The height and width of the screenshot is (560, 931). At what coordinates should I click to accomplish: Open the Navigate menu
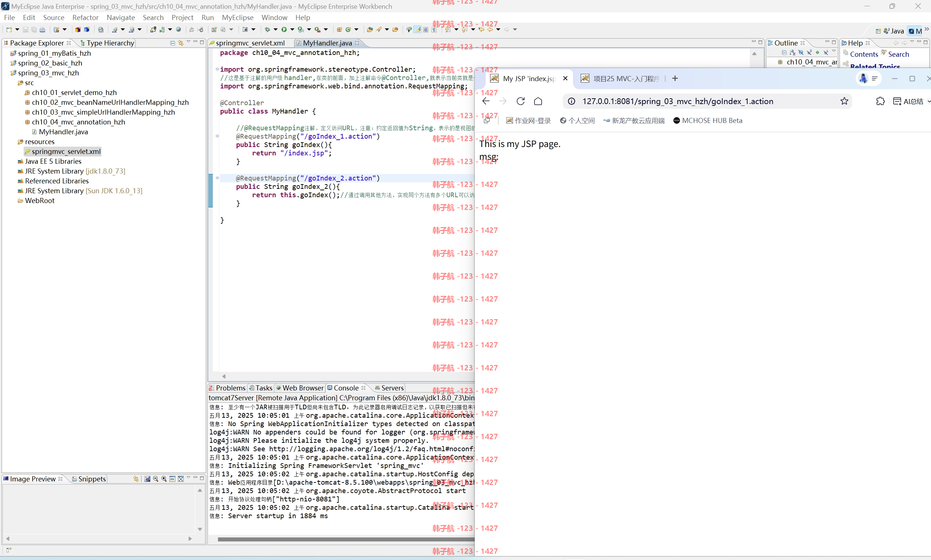tap(121, 17)
